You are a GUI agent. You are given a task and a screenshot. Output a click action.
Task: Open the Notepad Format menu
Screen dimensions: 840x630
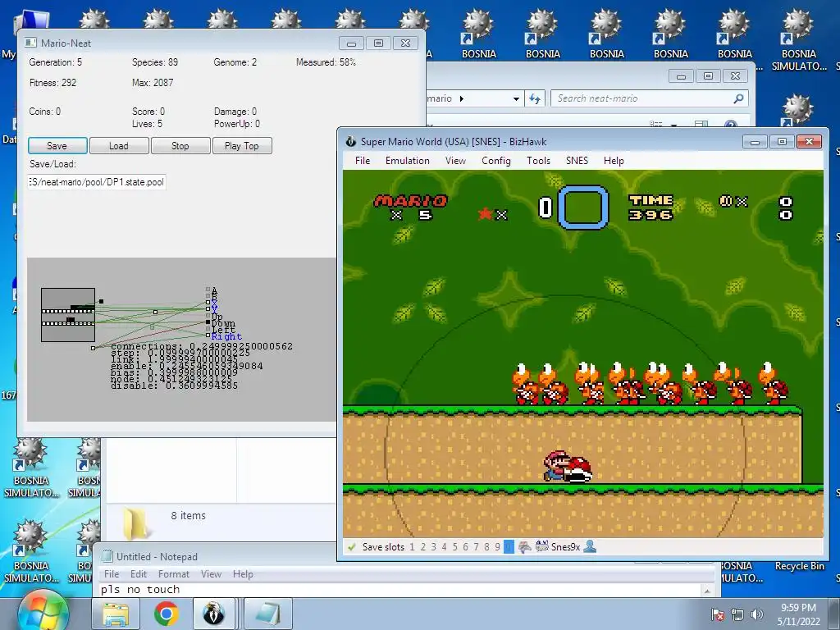[x=174, y=574]
